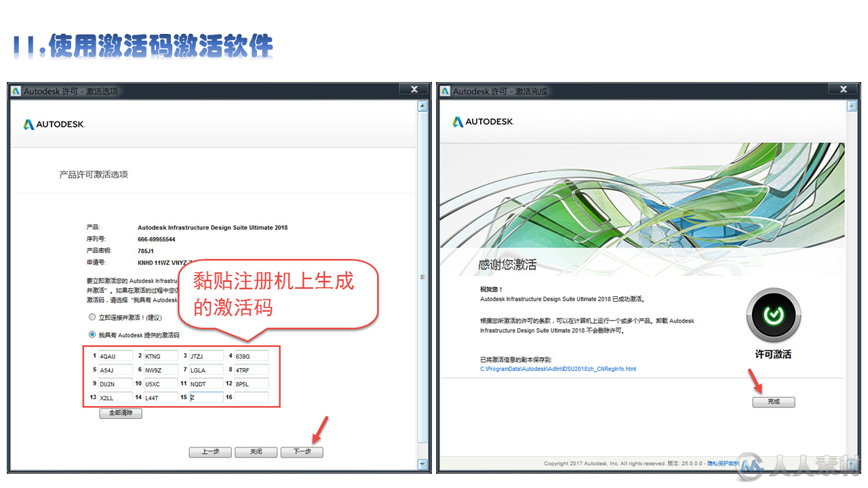Click the Autodesk icon in the 激活选项 title bar
This screenshot has width=868, height=488.
[x=16, y=91]
